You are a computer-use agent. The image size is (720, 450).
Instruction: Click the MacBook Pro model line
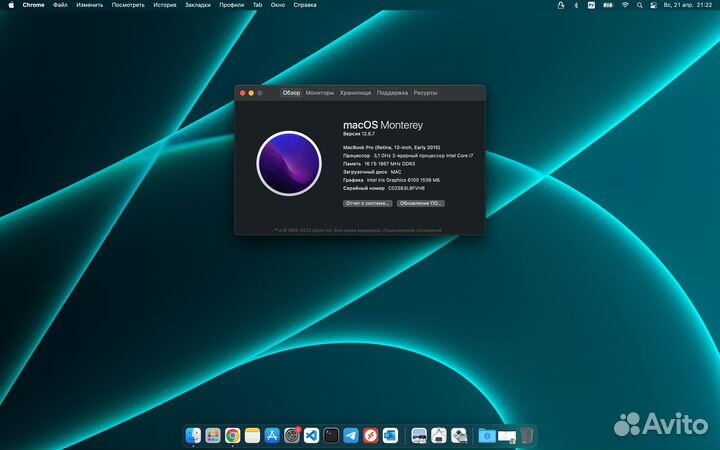tap(392, 147)
